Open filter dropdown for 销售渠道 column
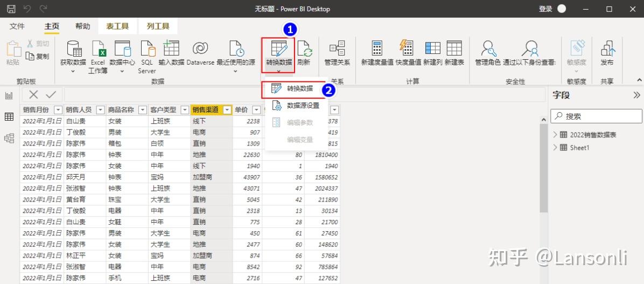Viewport: 644px width, 284px height. coord(227,110)
